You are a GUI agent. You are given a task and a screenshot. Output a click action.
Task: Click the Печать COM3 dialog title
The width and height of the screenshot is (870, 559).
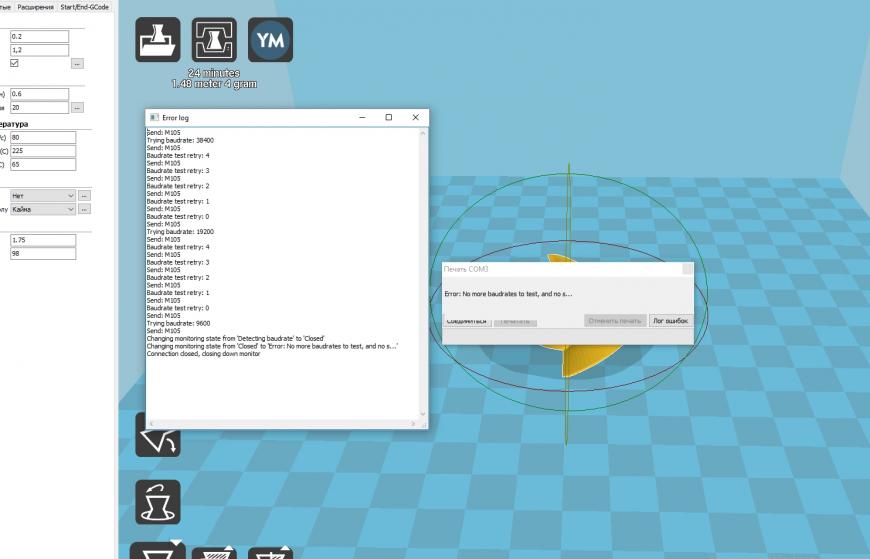pos(466,269)
